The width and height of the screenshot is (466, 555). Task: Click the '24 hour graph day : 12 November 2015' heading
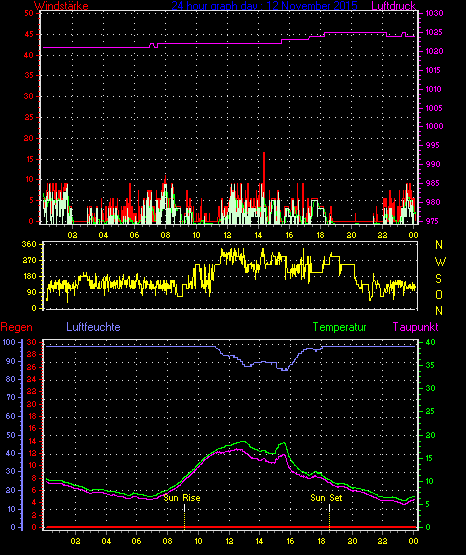[264, 6]
